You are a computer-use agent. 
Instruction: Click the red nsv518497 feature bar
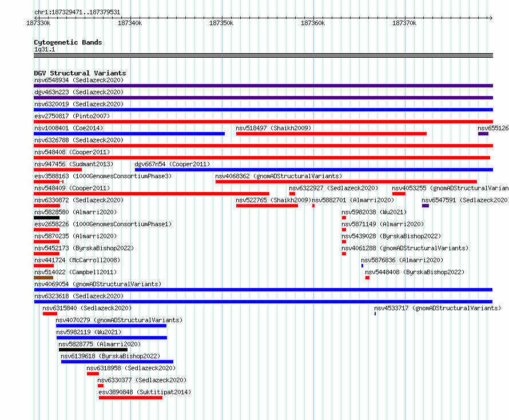pyautogui.click(x=332, y=134)
